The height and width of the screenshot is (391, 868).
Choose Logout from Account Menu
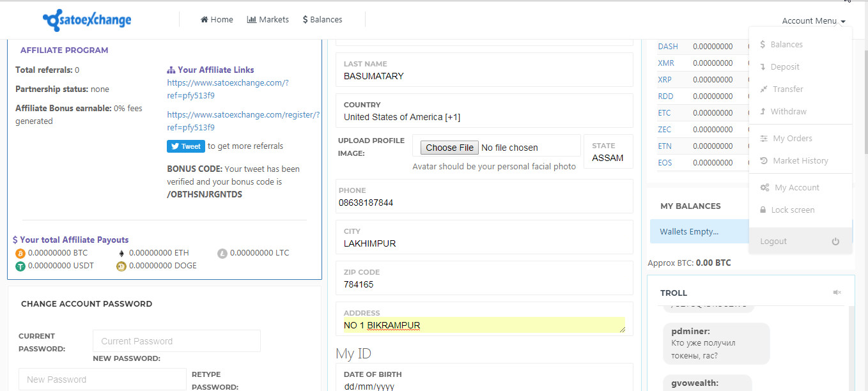[800, 241]
